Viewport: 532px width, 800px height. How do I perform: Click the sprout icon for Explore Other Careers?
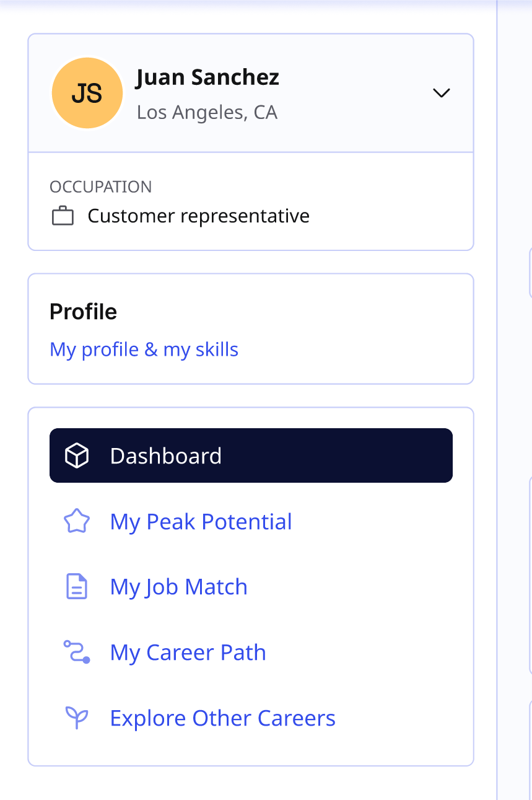point(77,718)
